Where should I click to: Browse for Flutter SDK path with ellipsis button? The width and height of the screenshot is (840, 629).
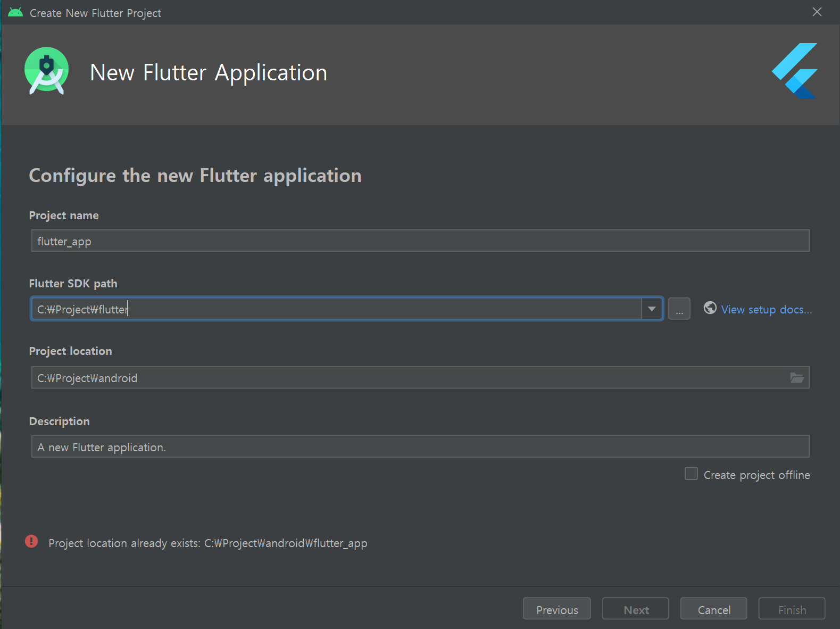coord(679,309)
